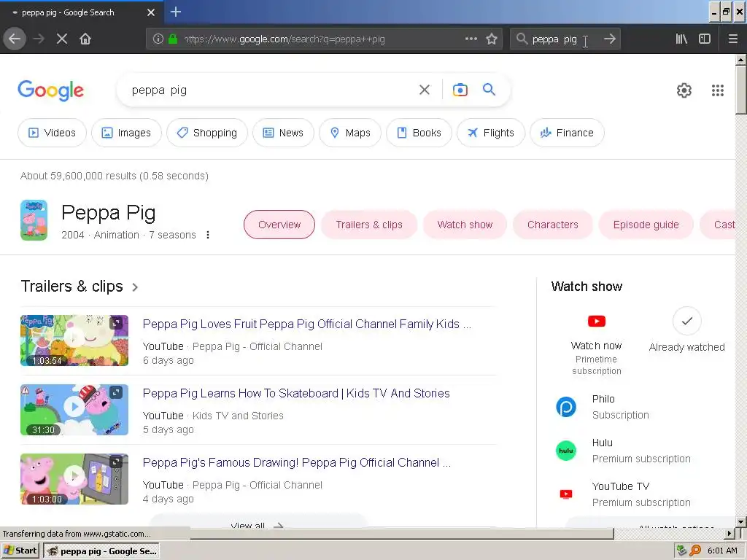Click YouTube Watch now icon

(597, 322)
